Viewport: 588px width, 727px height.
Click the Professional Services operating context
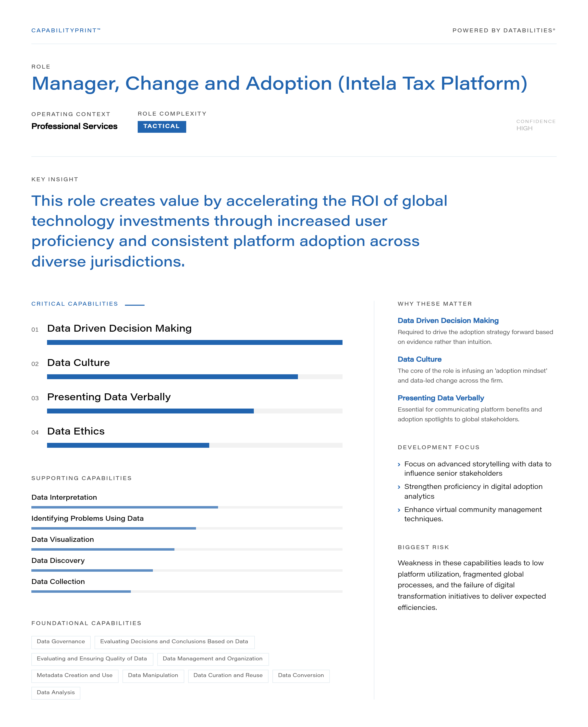(74, 126)
